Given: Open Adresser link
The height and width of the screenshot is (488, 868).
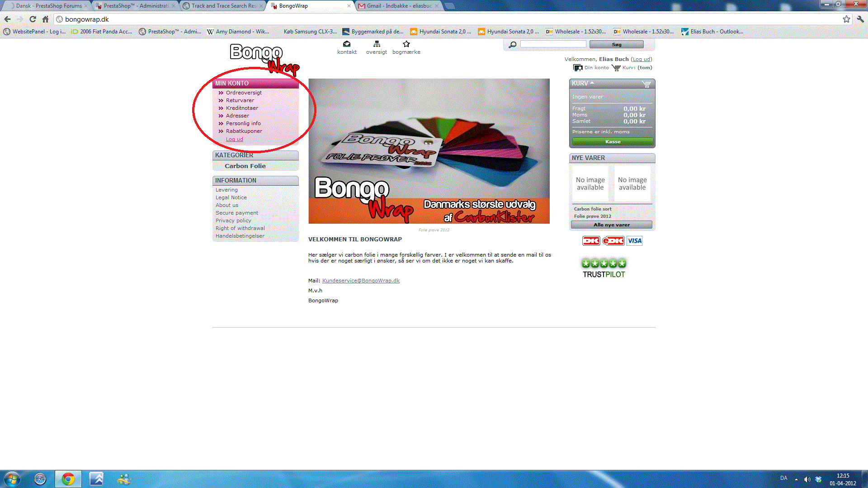Looking at the screenshot, I should click(237, 116).
